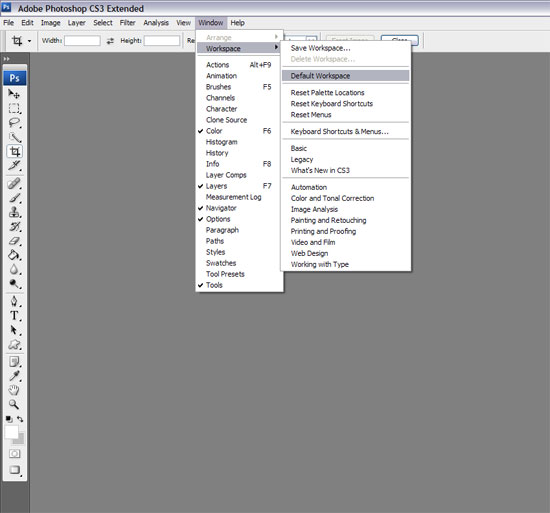550x513 pixels.
Task: Set the foreground color swatch
Action: coord(11,432)
